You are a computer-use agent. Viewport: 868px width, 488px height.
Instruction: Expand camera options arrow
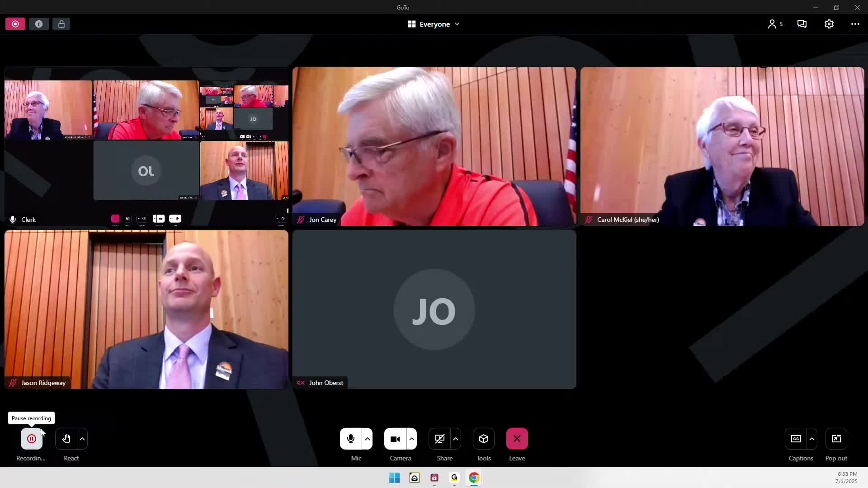(x=411, y=439)
